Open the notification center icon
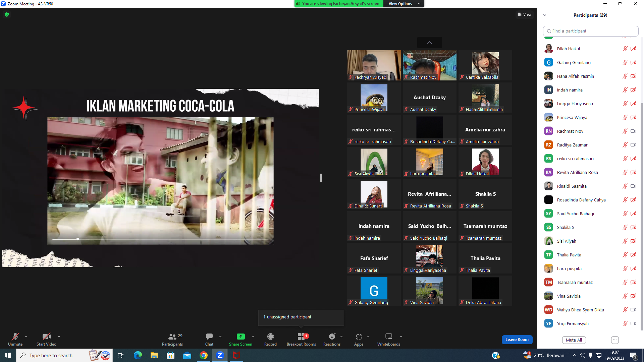The width and height of the screenshot is (644, 362). (634, 355)
